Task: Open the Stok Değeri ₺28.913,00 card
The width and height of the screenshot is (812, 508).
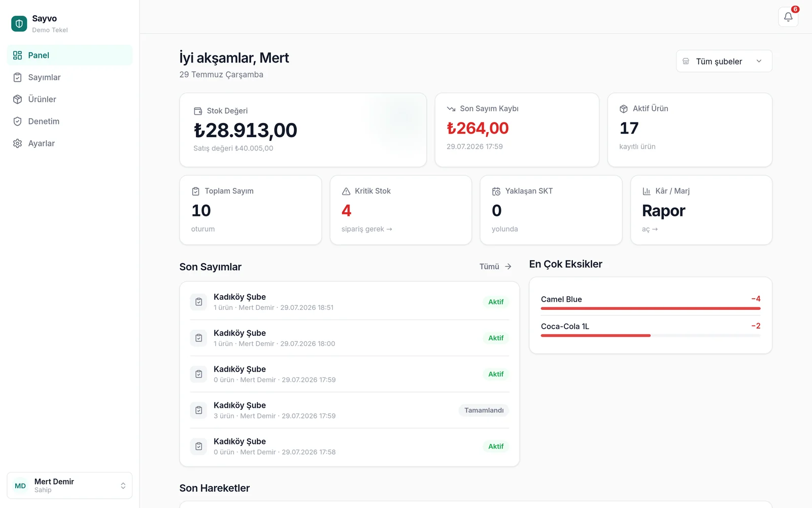Action: [303, 130]
